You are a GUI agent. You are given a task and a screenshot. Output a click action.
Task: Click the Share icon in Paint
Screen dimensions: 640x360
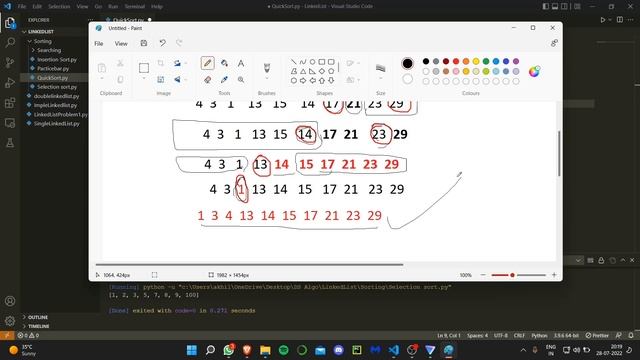tap(554, 43)
